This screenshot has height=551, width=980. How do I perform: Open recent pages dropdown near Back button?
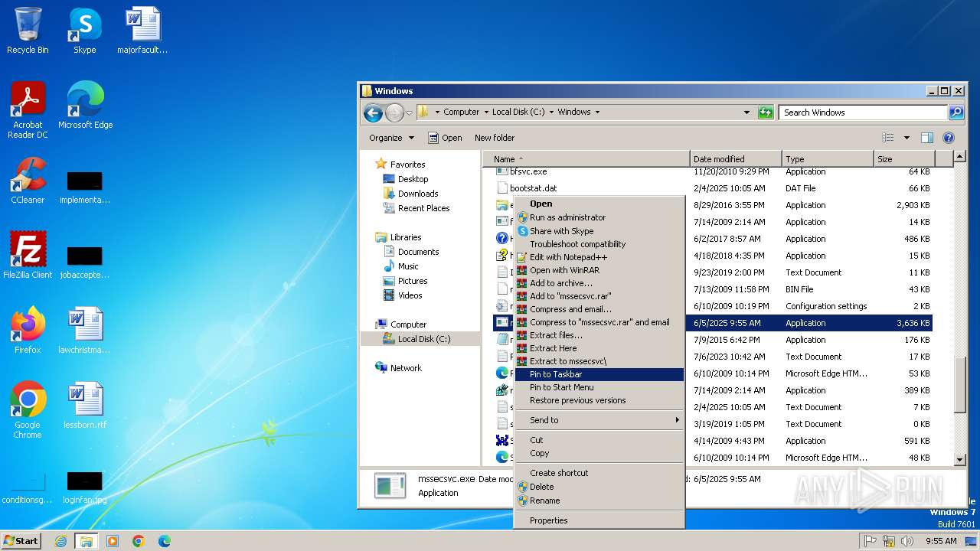pos(410,112)
